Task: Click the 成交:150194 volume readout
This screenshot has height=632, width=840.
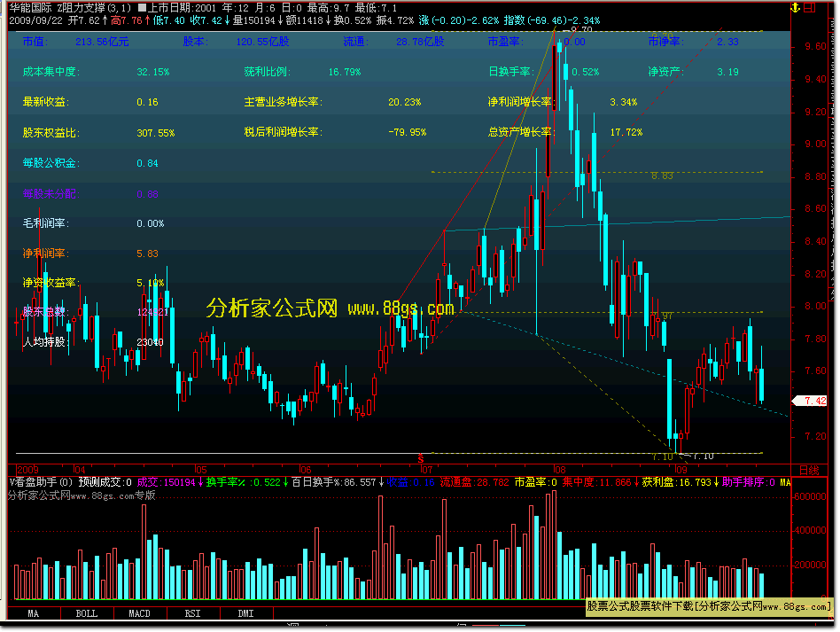Action: click(x=169, y=482)
